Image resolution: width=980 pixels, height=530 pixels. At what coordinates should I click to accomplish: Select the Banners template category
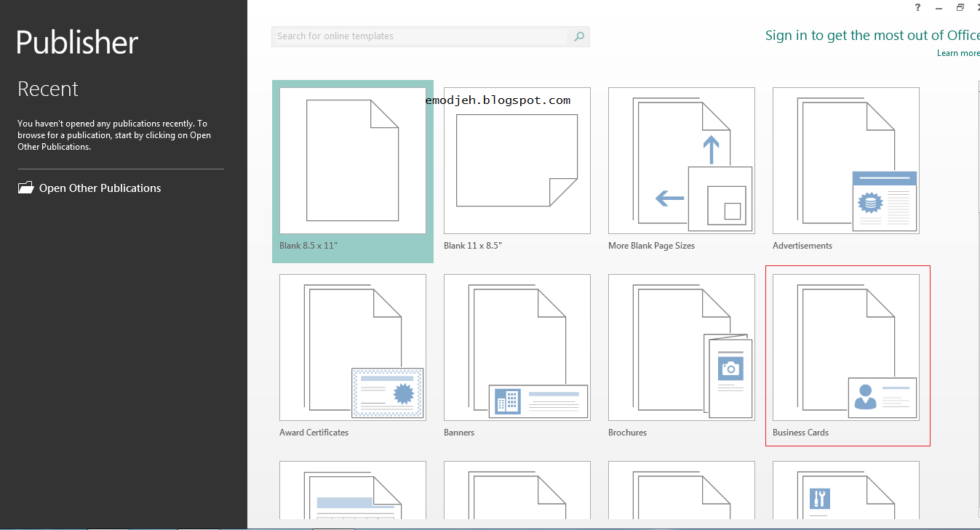point(517,356)
